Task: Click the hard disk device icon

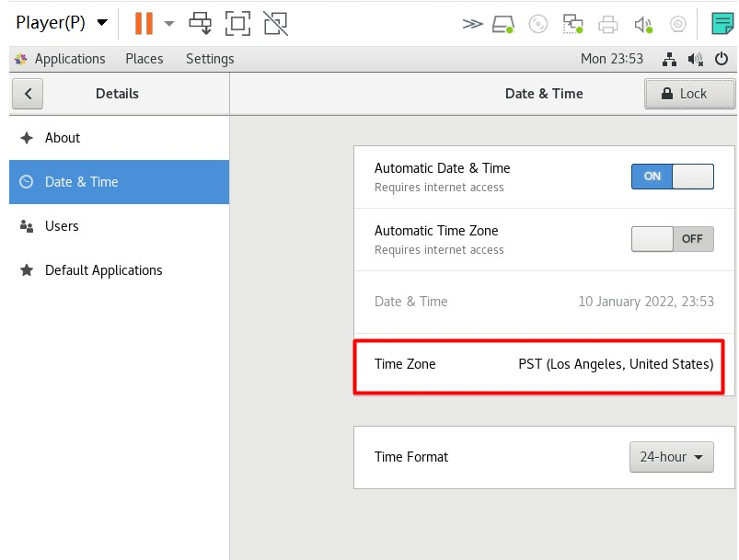Action: [503, 24]
